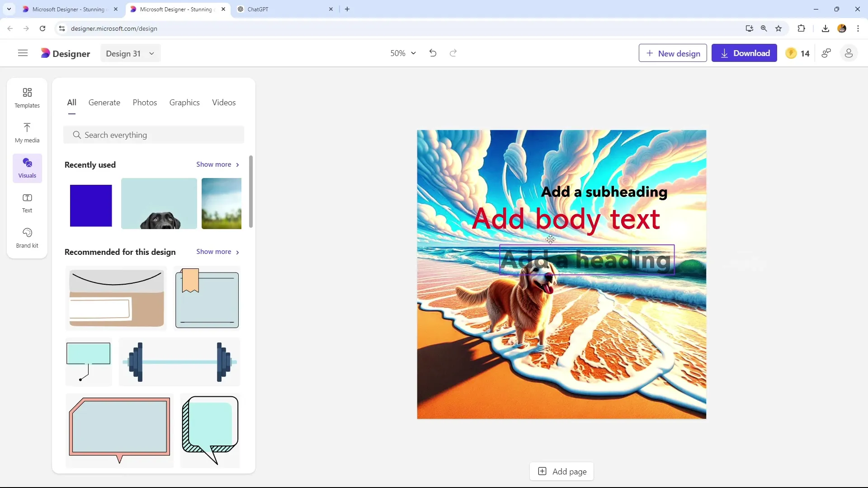Click the dog image thumbnail
Image resolution: width=868 pixels, height=488 pixels.
coord(158,202)
